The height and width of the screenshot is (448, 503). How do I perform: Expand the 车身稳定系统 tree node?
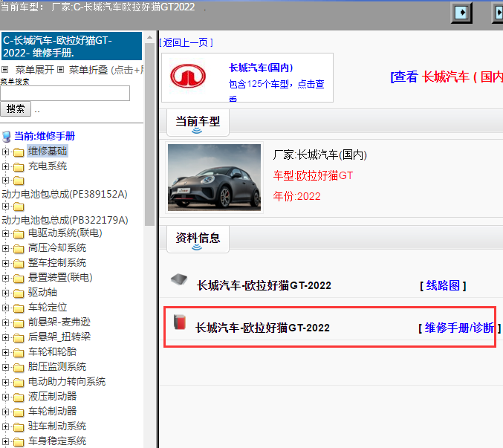5,441
